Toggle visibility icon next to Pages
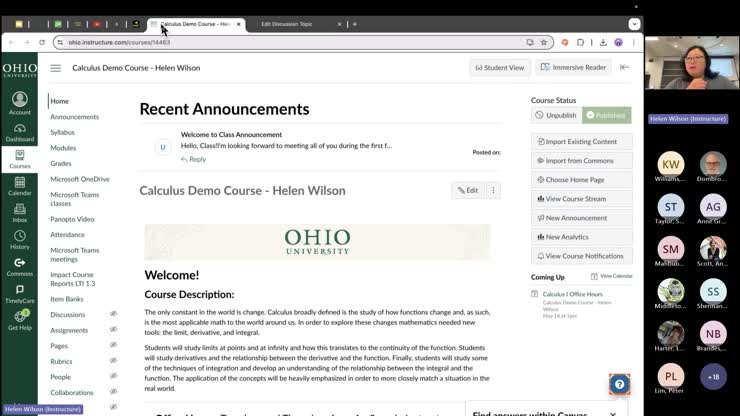Viewport: 740px width, 416px height. pyautogui.click(x=113, y=345)
